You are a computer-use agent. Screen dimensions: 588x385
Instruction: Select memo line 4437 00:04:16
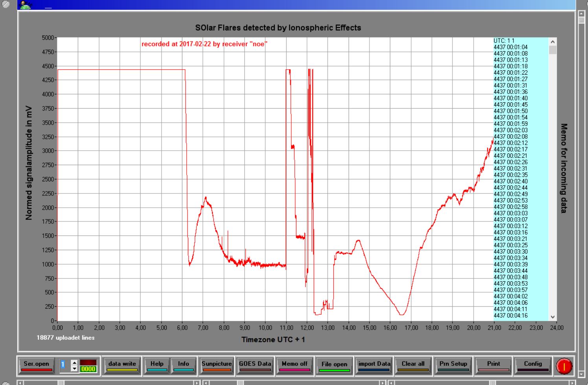tap(511, 315)
